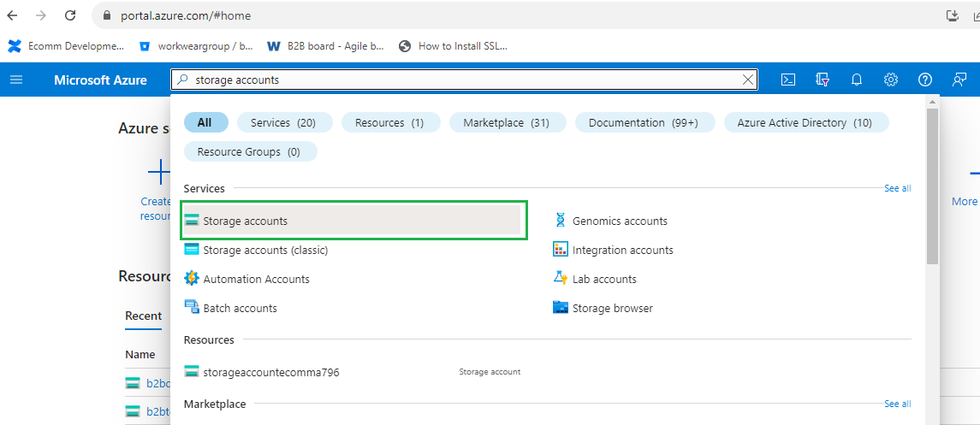Open the Azure portal hamburger menu
The image size is (980, 425).
click(x=16, y=80)
